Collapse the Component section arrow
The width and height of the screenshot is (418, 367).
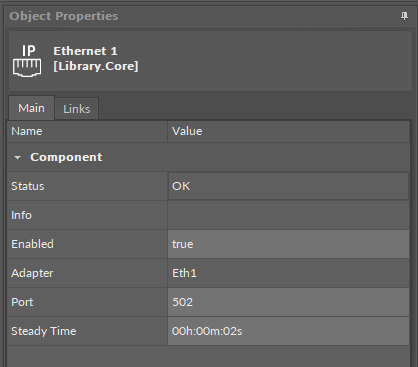click(17, 158)
